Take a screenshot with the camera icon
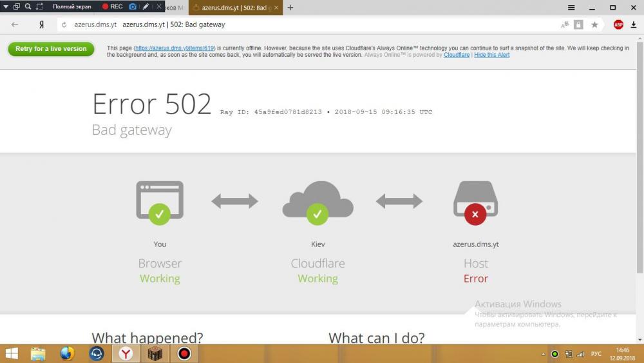Screen dimensions: 644x363 (x=133, y=6)
